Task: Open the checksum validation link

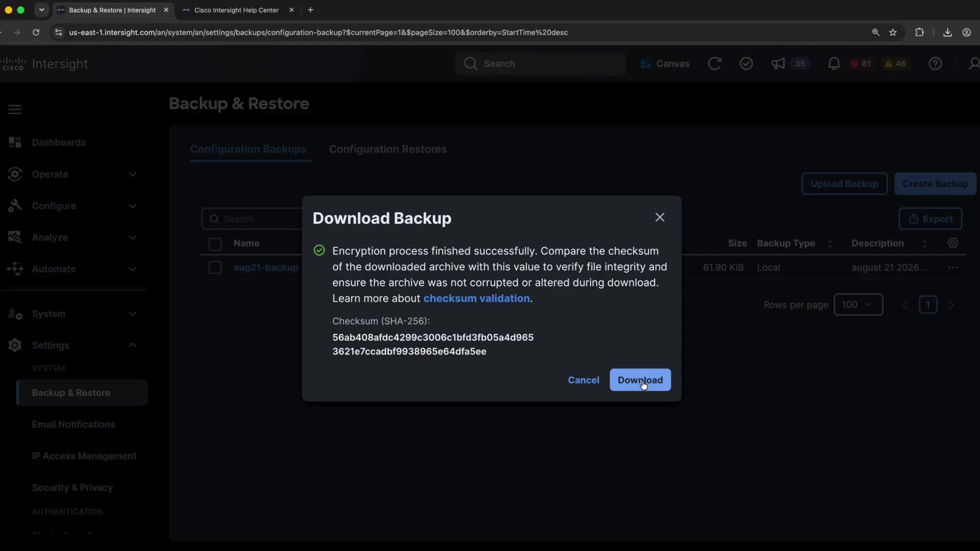Action: (x=477, y=298)
